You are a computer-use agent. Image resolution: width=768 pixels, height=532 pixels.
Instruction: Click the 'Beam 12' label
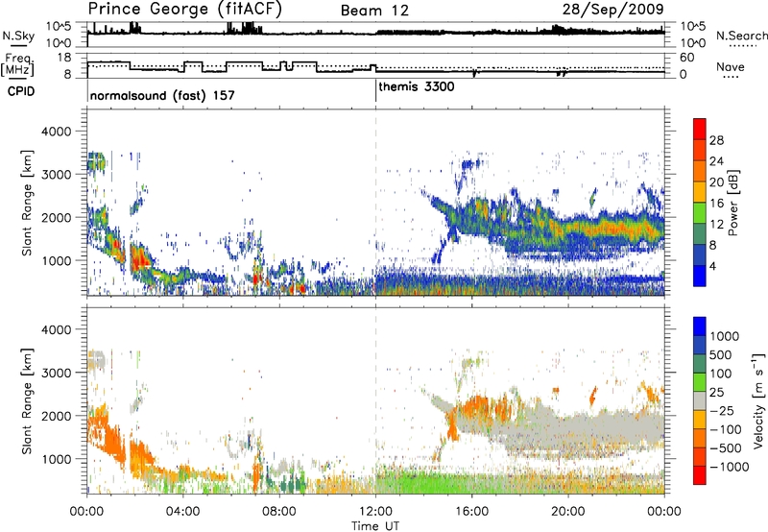(374, 11)
